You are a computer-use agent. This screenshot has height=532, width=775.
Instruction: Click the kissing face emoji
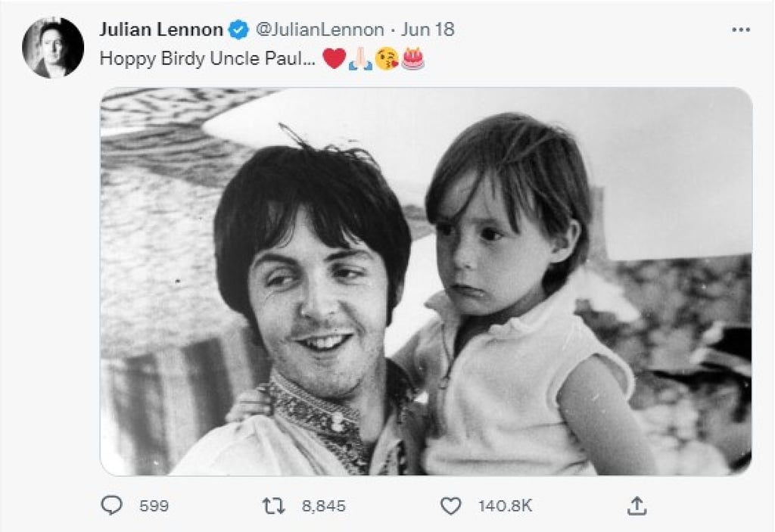pos(387,59)
